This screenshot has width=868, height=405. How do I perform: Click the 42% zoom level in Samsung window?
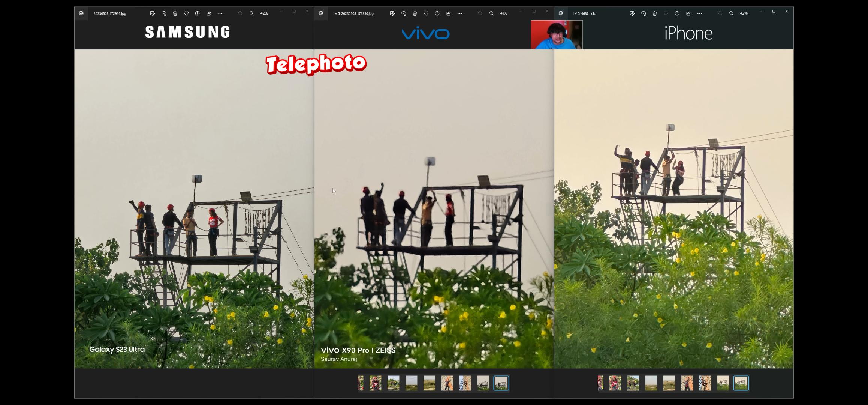click(x=264, y=13)
